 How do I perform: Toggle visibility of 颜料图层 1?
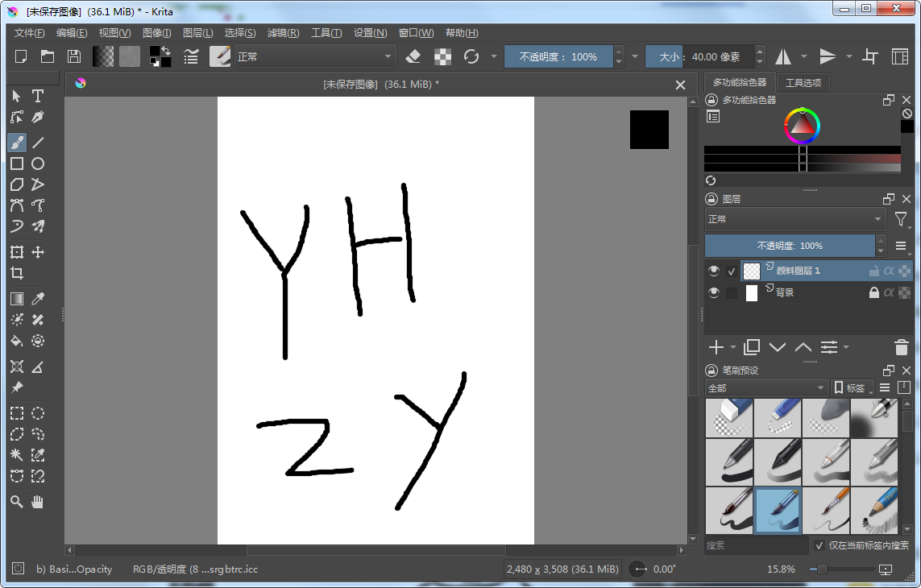[713, 271]
